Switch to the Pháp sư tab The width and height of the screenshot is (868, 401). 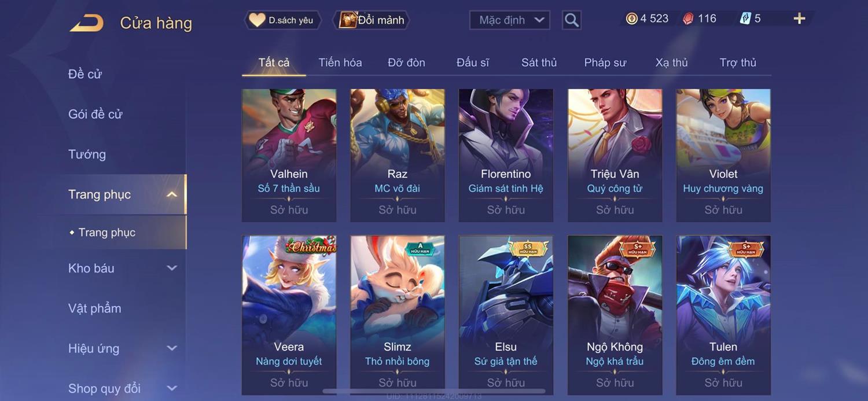pyautogui.click(x=605, y=62)
